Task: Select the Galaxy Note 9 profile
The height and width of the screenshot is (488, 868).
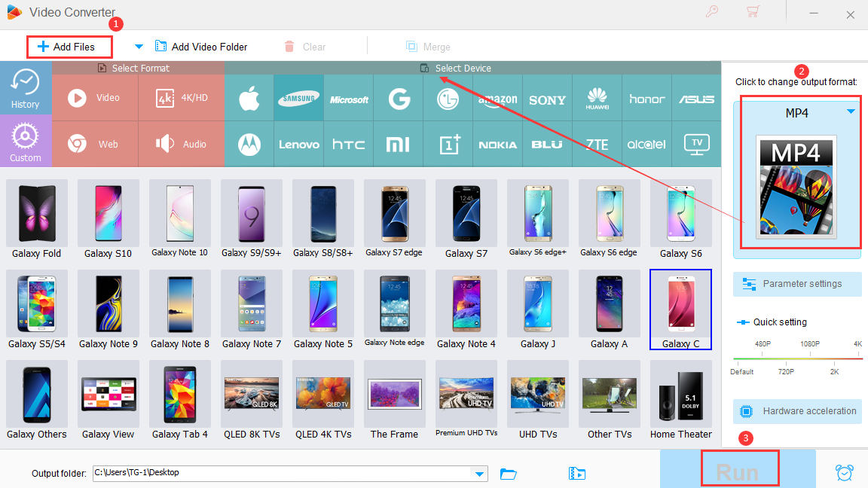Action: (x=108, y=310)
